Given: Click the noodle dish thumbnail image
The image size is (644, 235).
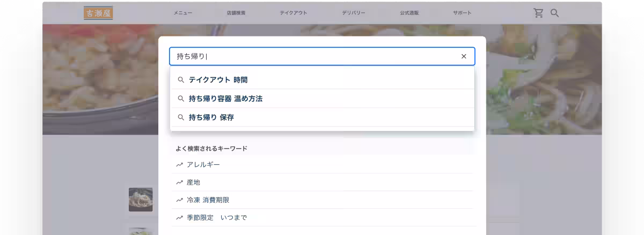Looking at the screenshot, I should pyautogui.click(x=141, y=200).
